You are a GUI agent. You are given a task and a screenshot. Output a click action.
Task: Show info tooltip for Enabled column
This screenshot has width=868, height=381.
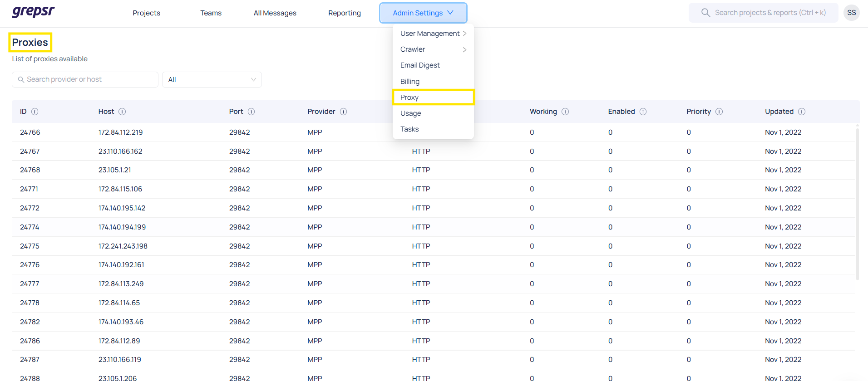coord(643,112)
